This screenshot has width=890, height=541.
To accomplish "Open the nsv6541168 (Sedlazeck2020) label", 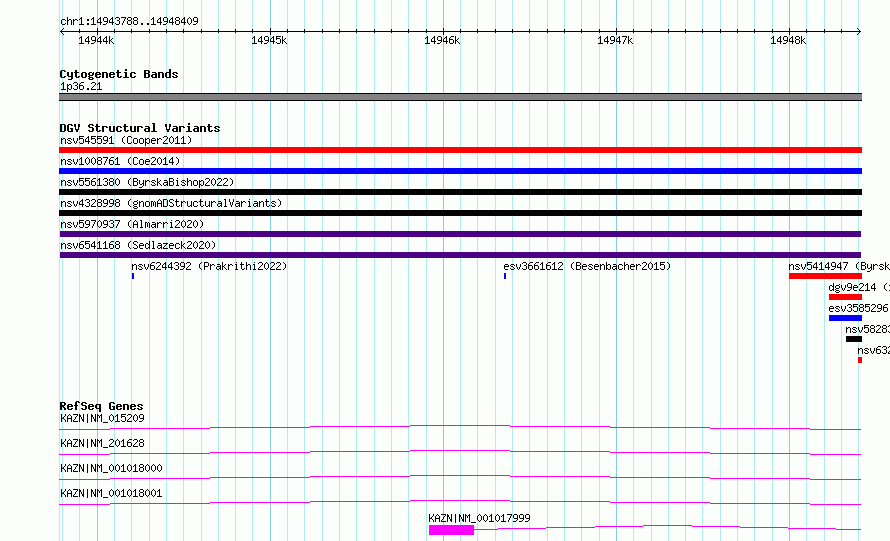I will [138, 245].
